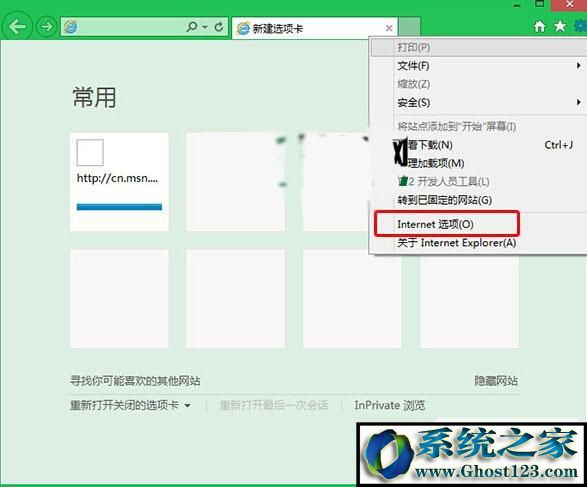Click InPrivate 浏览 link

click(390, 405)
